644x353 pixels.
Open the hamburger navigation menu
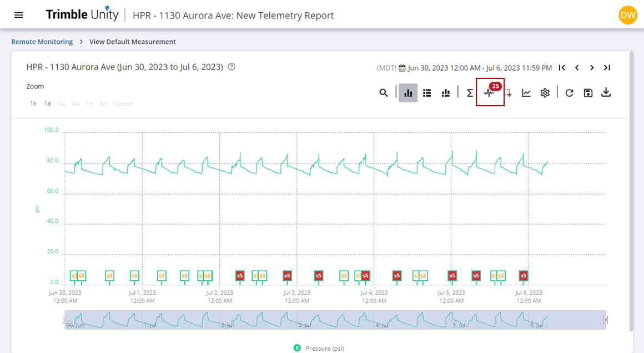pos(19,15)
